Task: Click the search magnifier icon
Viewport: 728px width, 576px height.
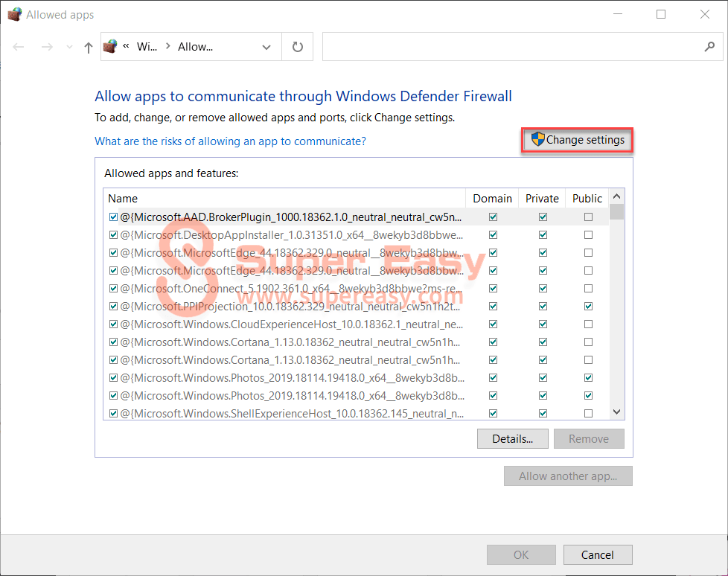Action: (x=709, y=46)
